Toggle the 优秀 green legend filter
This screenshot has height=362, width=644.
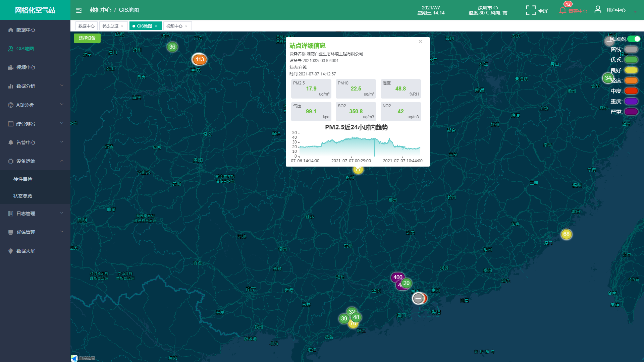pos(631,60)
